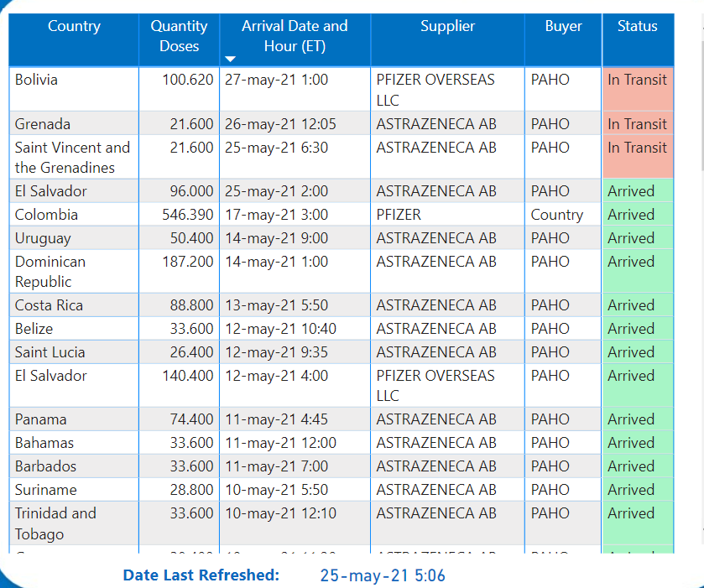Select the Costa Rica row entry
The image size is (704, 588).
[x=49, y=305]
